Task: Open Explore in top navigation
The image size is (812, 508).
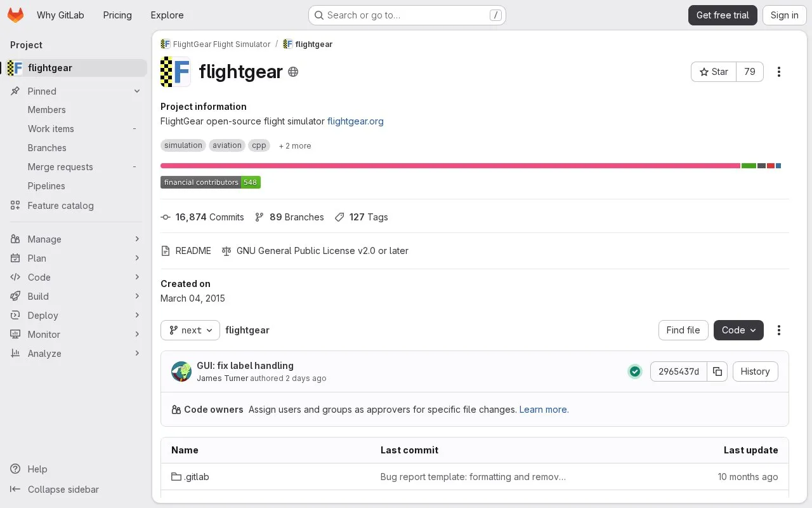Action: click(x=167, y=15)
